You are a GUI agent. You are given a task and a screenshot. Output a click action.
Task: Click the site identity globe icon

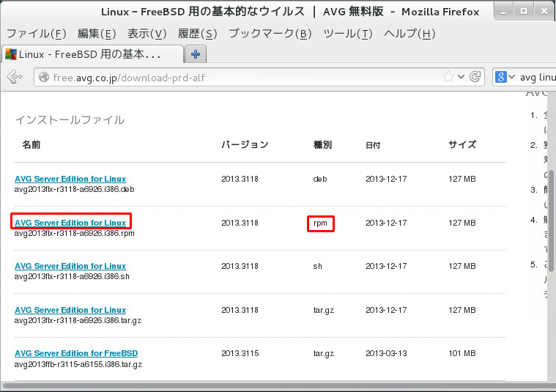click(43, 77)
